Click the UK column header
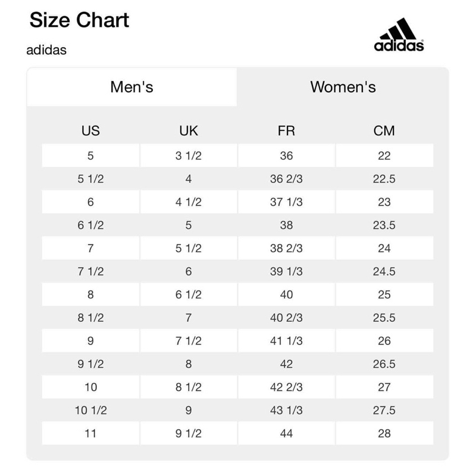Screen dimensions: 476x476 pos(189,131)
